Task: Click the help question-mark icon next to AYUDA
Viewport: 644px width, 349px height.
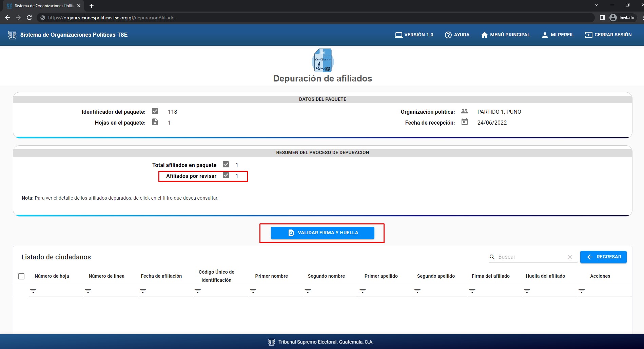Action: point(448,35)
